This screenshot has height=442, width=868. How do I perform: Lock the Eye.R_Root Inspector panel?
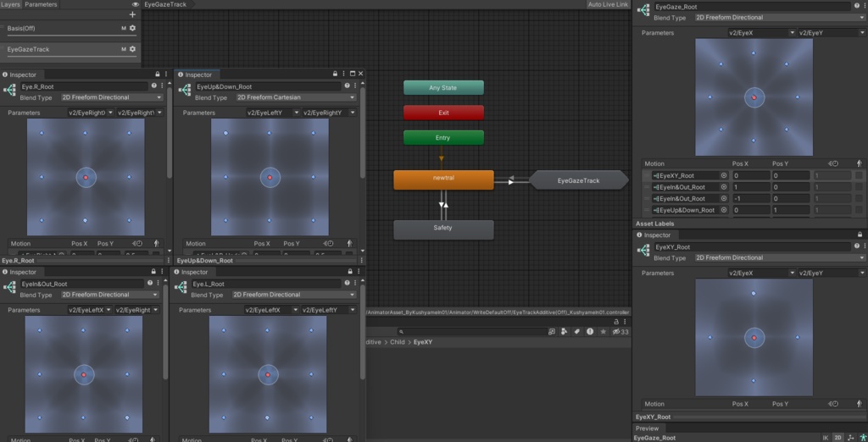(157, 75)
